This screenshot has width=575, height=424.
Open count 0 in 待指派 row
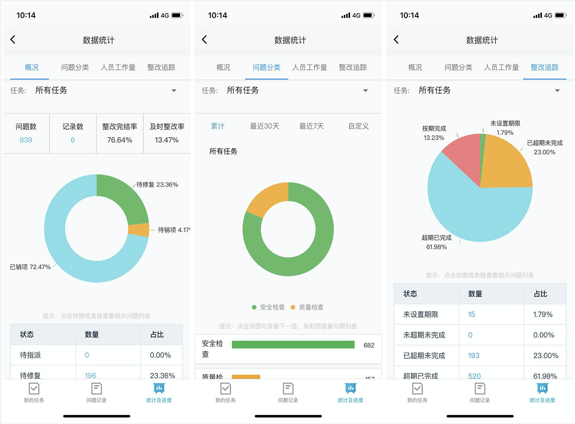click(87, 355)
